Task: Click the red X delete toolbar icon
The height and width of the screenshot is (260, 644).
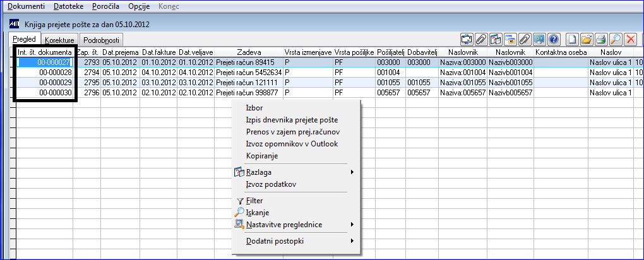Action: click(630, 39)
